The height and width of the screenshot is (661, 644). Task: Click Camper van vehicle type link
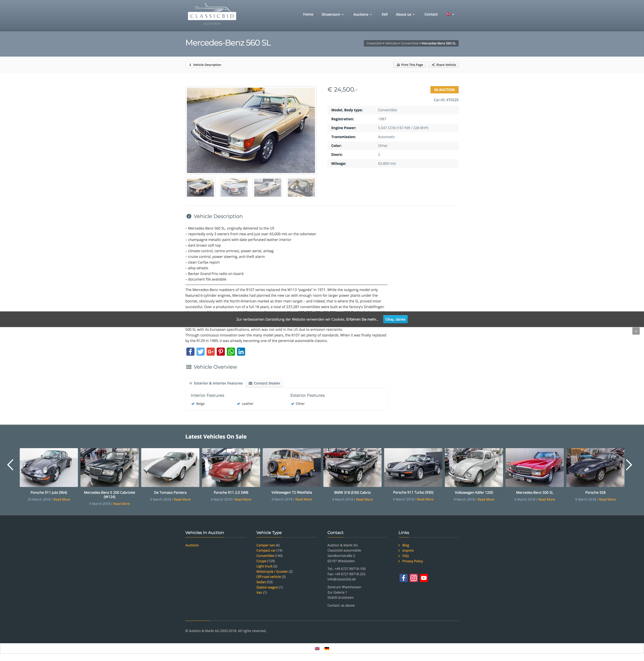[266, 545]
